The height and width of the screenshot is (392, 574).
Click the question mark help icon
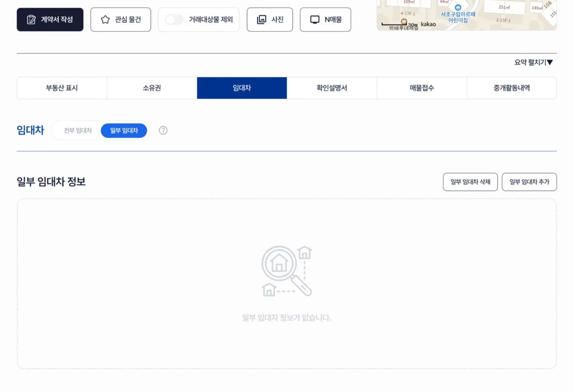163,131
